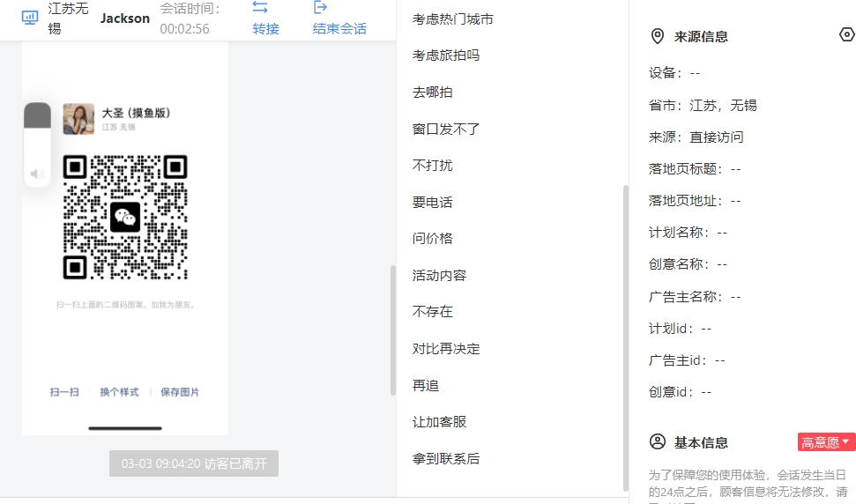856x504 pixels.
Task: Click the 基本信息 section heading
Action: pos(701,442)
